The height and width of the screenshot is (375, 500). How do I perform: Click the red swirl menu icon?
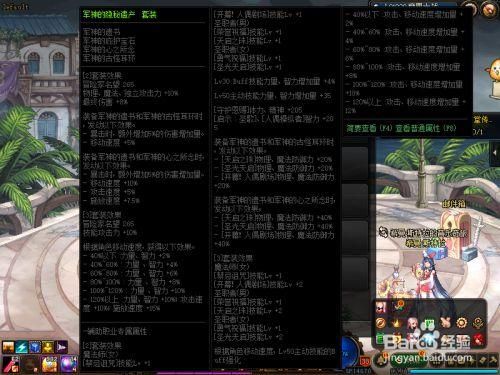click(x=478, y=339)
